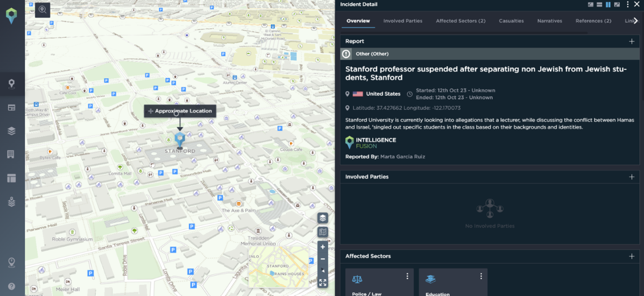Viewport: 644px width, 296px height.
Task: Click The Axe & Palm map label
Action: click(239, 210)
